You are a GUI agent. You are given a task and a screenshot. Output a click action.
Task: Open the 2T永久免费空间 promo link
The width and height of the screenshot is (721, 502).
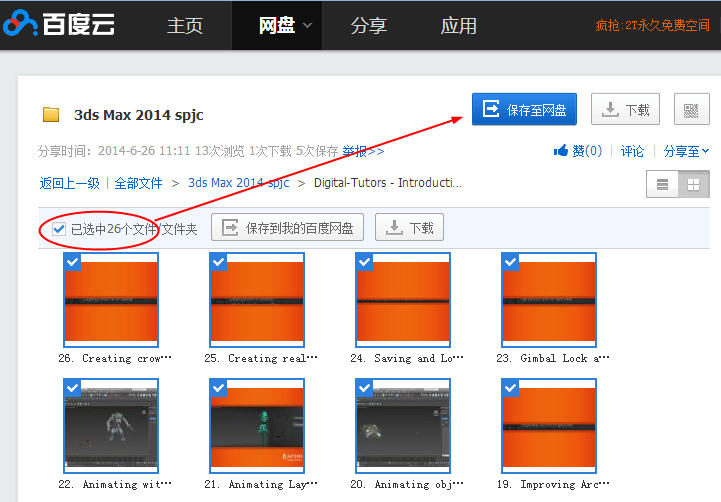click(x=652, y=25)
